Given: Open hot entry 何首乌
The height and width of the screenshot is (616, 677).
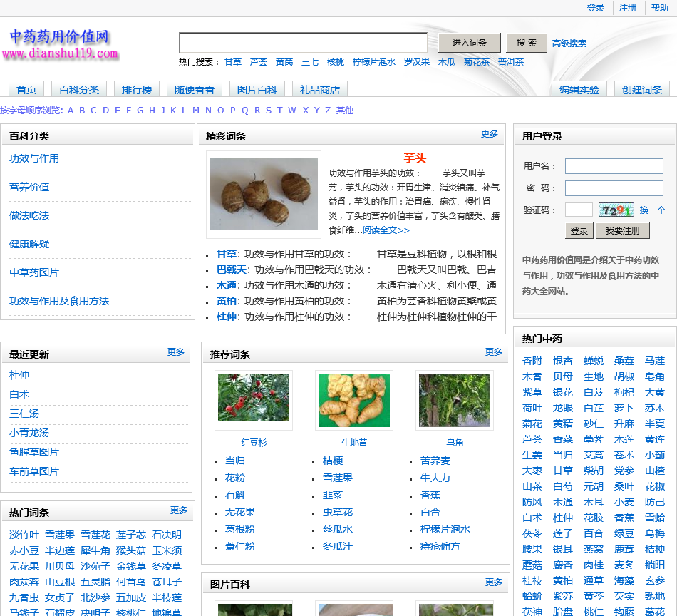Looking at the screenshot, I should point(131,582).
